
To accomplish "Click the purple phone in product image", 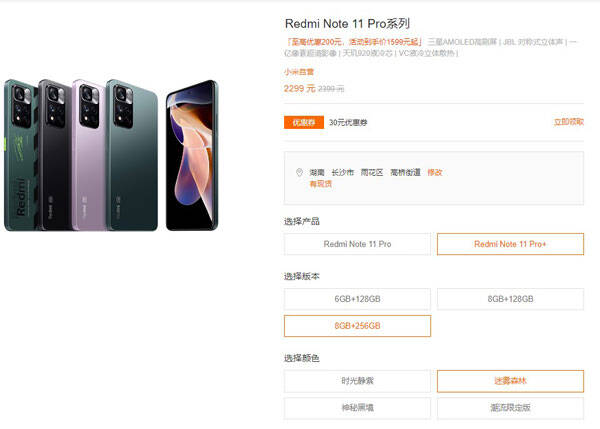I will (x=89, y=155).
